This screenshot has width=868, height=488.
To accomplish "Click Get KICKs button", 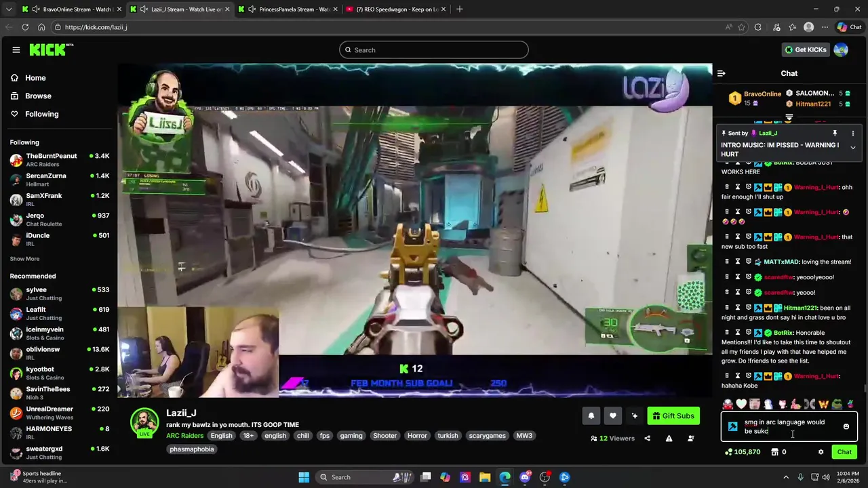I will point(806,49).
